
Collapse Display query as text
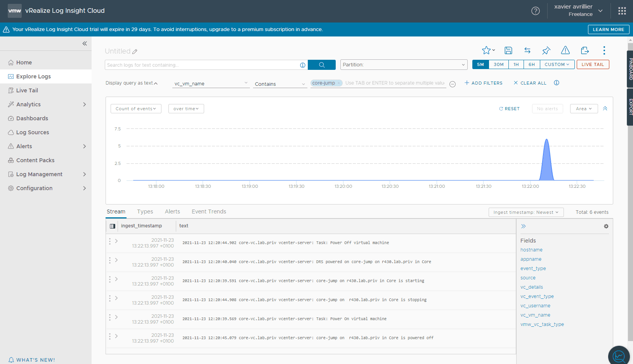tap(132, 83)
